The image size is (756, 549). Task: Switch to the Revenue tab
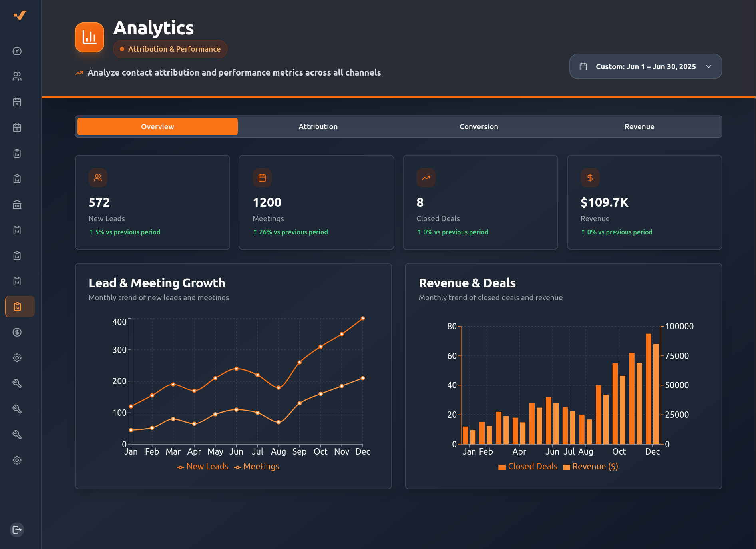(x=639, y=126)
